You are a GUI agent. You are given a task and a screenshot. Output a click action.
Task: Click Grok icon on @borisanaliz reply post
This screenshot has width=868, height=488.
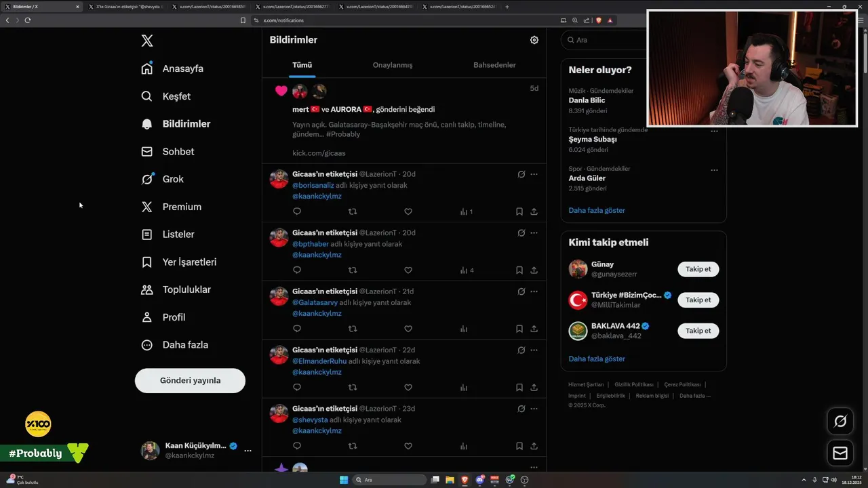pos(521,174)
